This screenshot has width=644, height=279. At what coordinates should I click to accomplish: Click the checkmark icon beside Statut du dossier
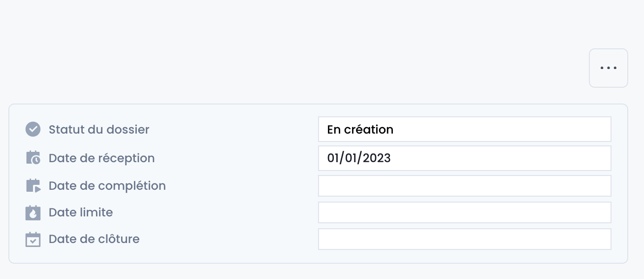(x=33, y=130)
